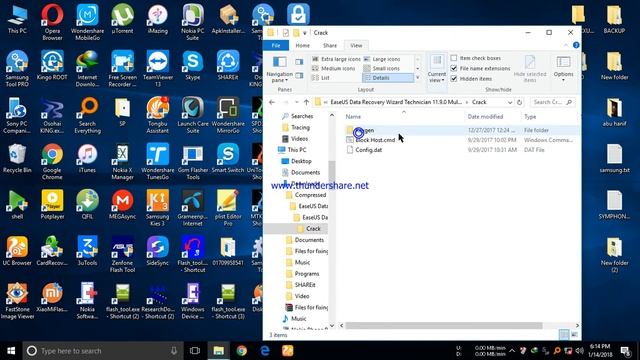
Task: Open the uTorrent desktop shortcut
Action: coord(122,18)
